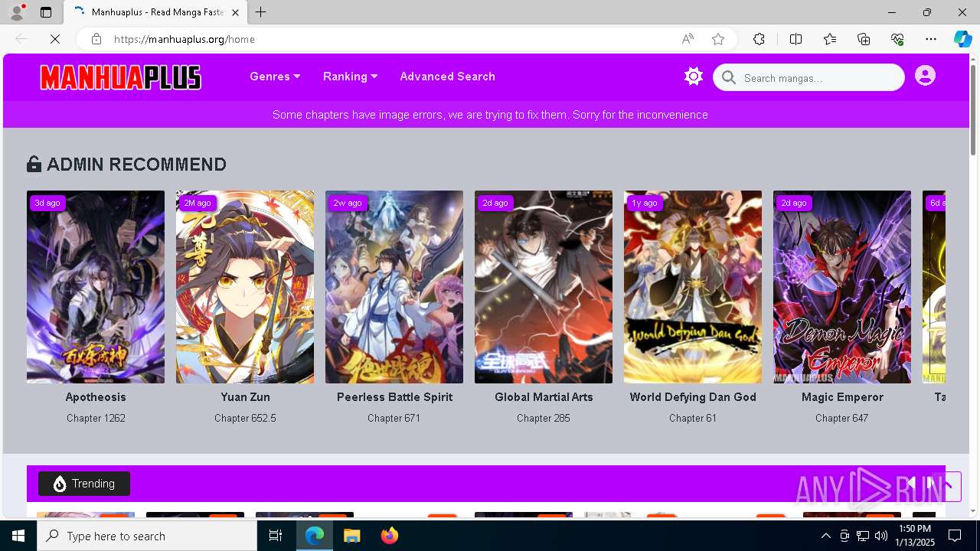Open notification center icon
The image size is (980, 551).
coord(955,536)
